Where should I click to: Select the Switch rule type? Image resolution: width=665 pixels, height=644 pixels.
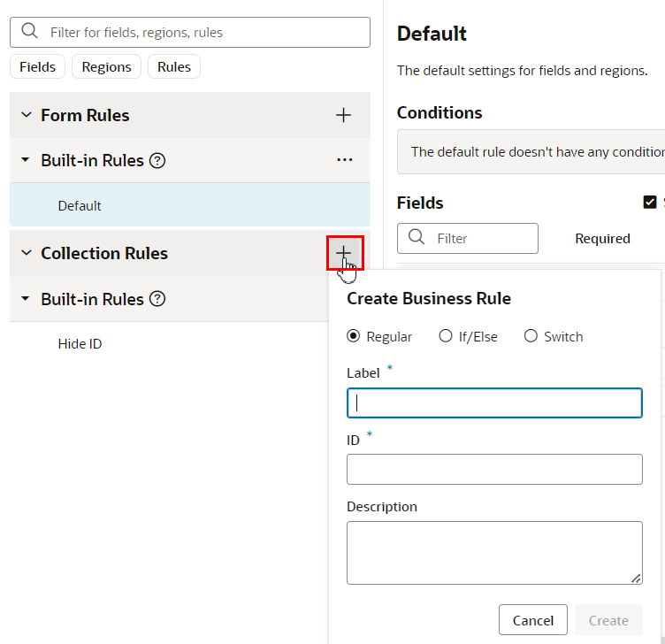click(x=531, y=336)
